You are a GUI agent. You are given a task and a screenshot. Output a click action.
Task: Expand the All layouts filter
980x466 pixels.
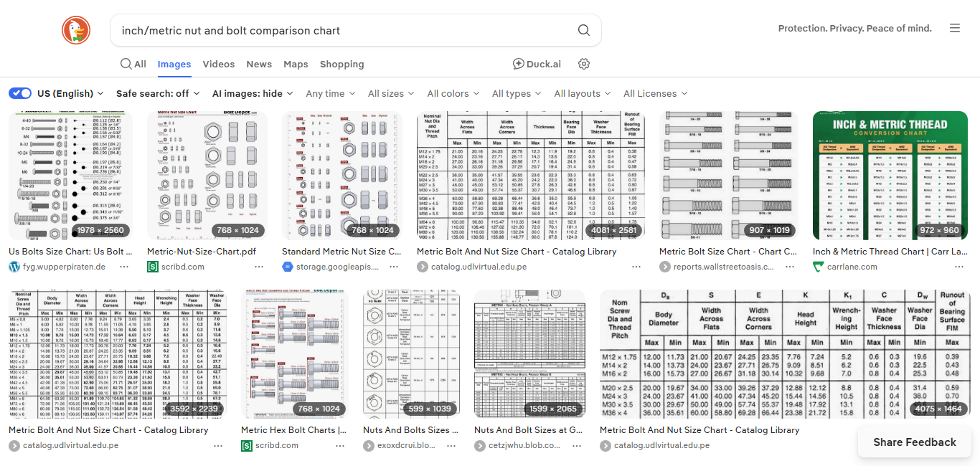tap(583, 93)
